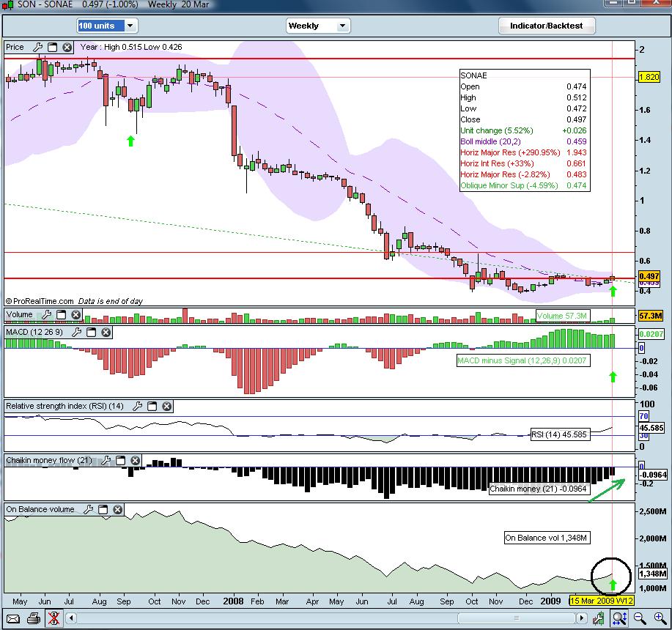
Task: Open On Balance volume wrench settings
Action: tap(88, 509)
